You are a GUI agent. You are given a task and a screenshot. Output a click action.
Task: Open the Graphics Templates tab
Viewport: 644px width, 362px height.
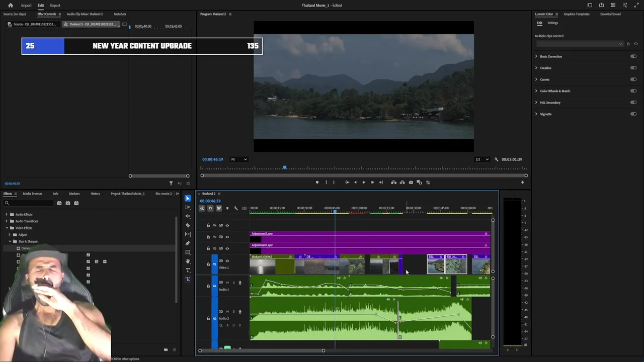[577, 14]
